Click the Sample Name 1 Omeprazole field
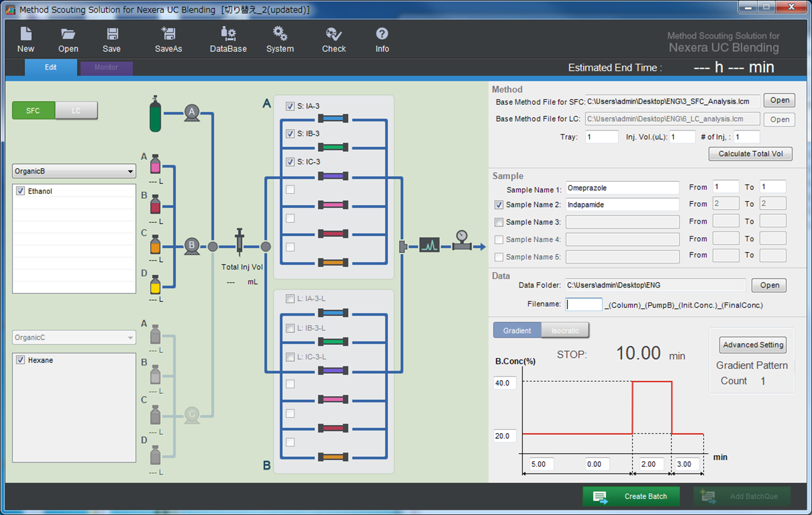 click(x=622, y=187)
